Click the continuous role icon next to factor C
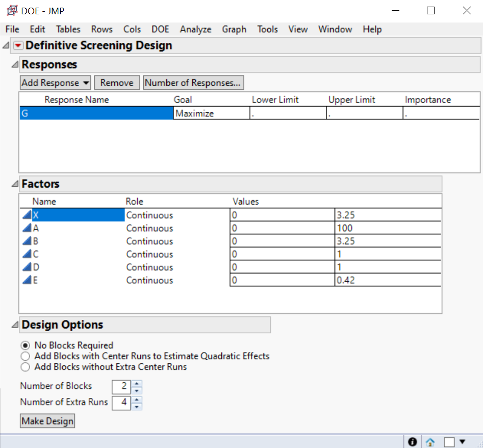Image resolution: width=483 pixels, height=448 pixels. (27, 254)
